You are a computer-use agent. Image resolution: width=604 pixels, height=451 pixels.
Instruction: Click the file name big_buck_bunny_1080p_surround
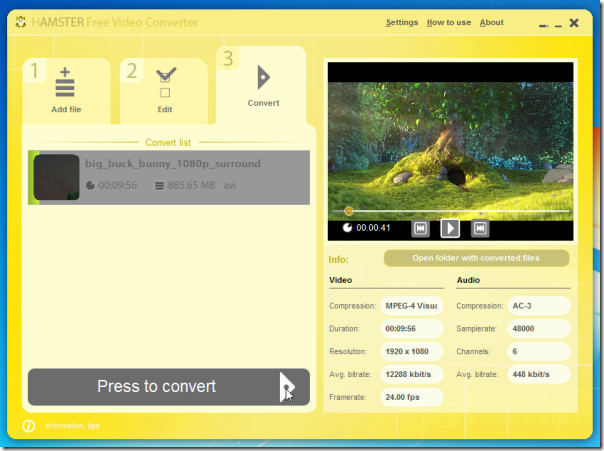(x=173, y=164)
